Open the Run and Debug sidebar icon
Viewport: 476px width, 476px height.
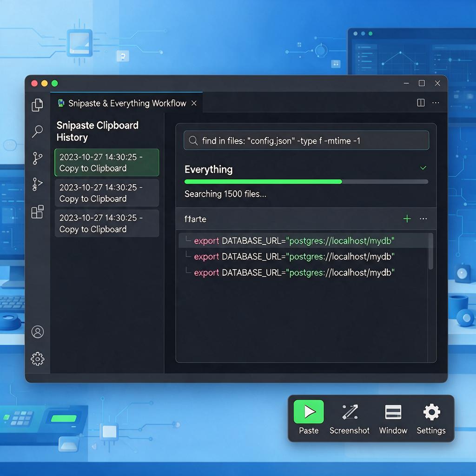[37, 184]
